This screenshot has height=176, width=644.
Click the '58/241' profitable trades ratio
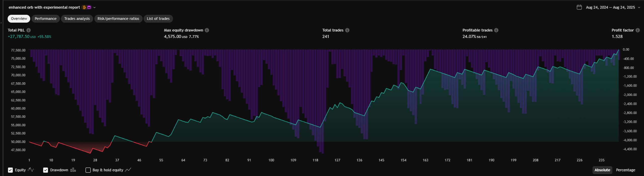(x=482, y=37)
